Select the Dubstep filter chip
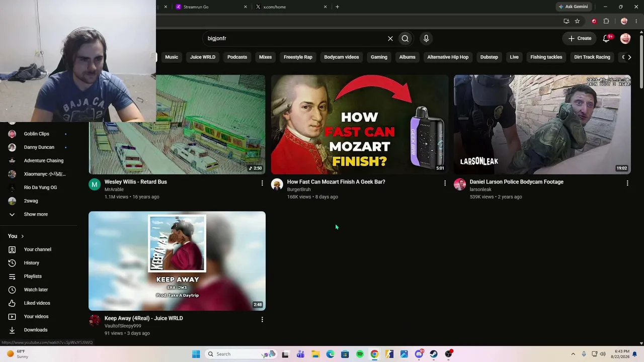 click(x=489, y=57)
